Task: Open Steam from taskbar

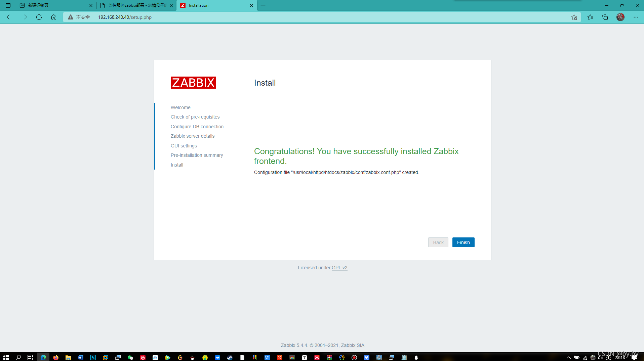Action: pyautogui.click(x=230, y=358)
